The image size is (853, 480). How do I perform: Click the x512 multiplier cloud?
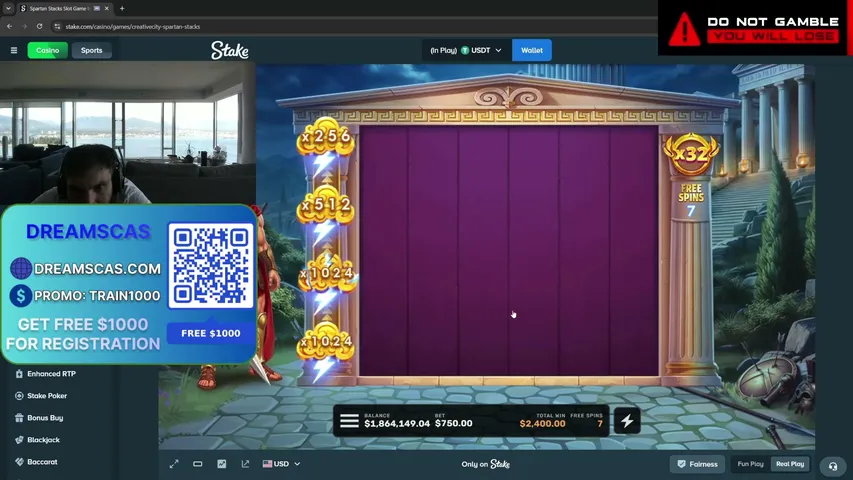(326, 205)
